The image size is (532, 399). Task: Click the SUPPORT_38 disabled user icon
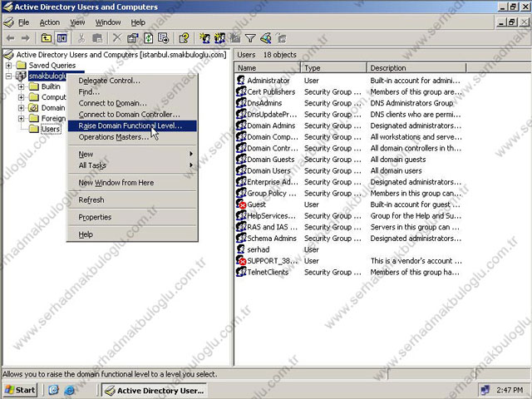[241, 260]
